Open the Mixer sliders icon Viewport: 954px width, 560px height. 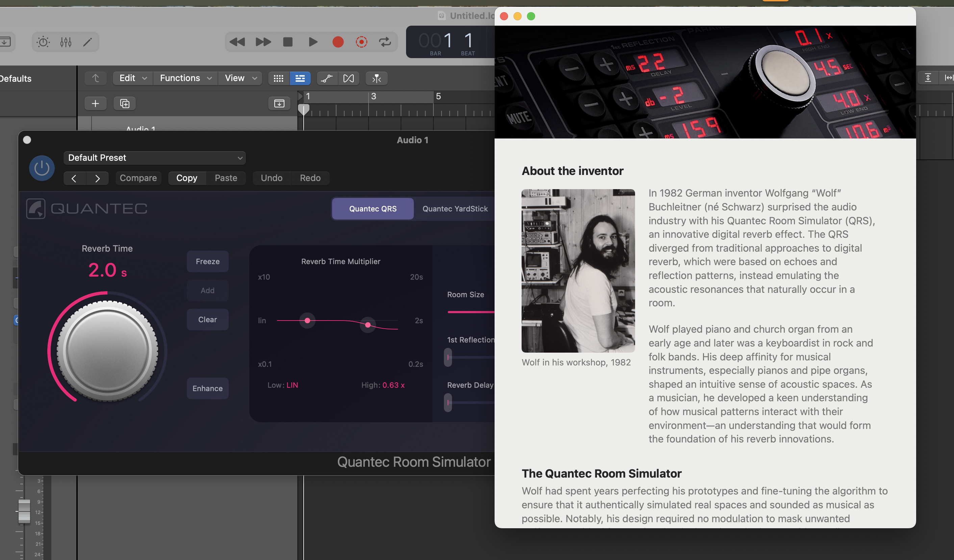(x=66, y=42)
